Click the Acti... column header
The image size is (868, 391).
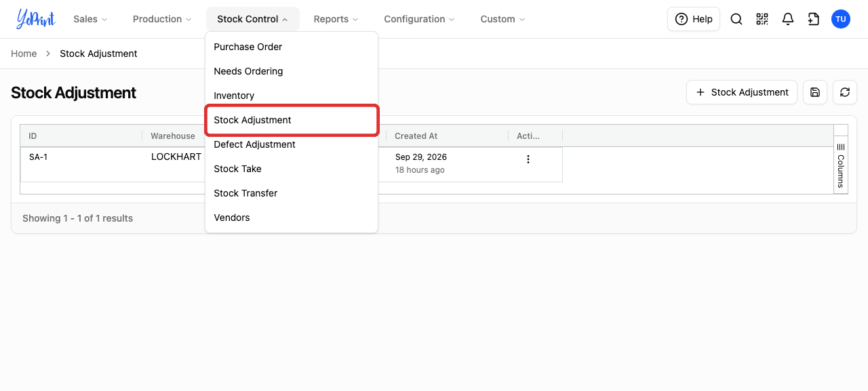point(535,136)
